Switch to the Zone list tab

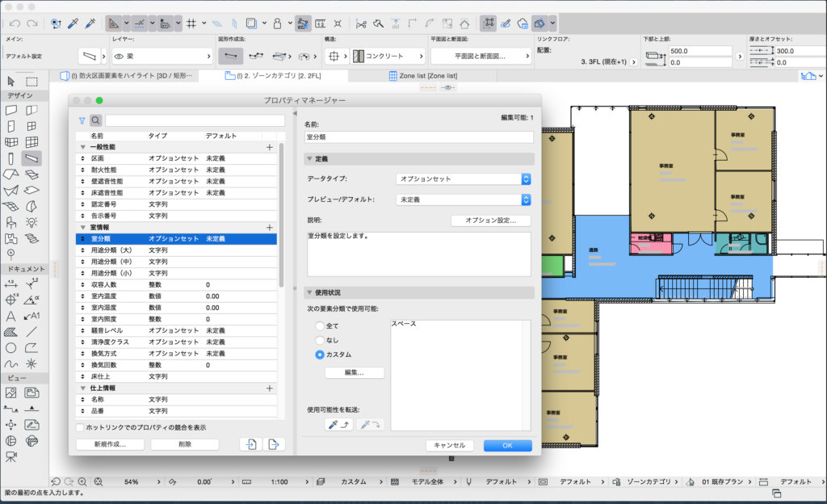423,76
